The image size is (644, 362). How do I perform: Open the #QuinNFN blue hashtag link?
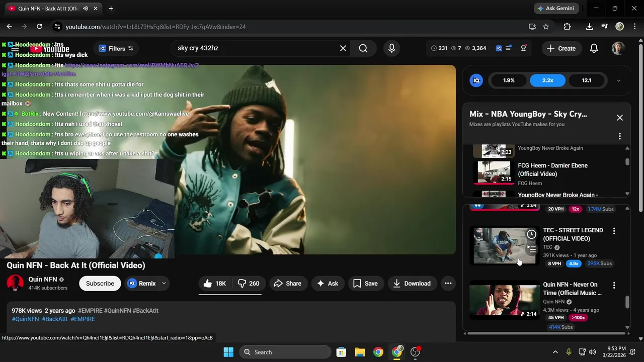coord(25,319)
